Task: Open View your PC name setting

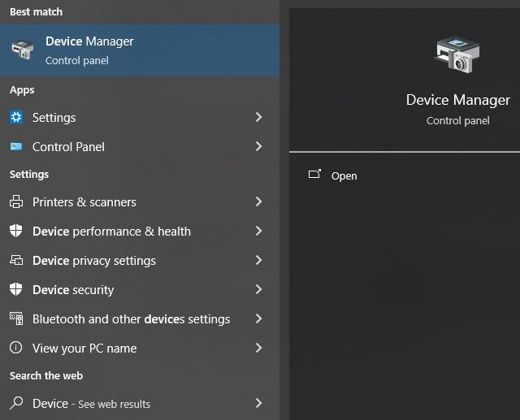Action: [140, 348]
